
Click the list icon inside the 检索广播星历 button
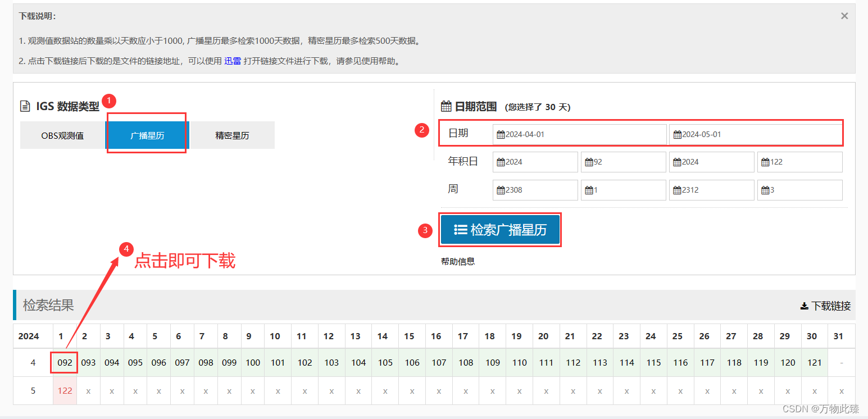pyautogui.click(x=461, y=230)
